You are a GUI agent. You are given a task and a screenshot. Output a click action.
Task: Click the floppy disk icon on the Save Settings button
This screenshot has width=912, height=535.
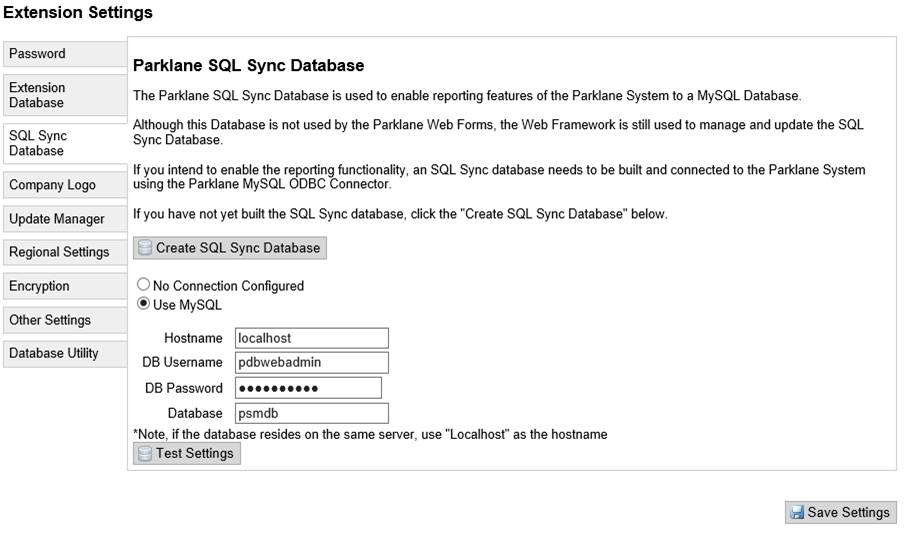click(x=797, y=513)
